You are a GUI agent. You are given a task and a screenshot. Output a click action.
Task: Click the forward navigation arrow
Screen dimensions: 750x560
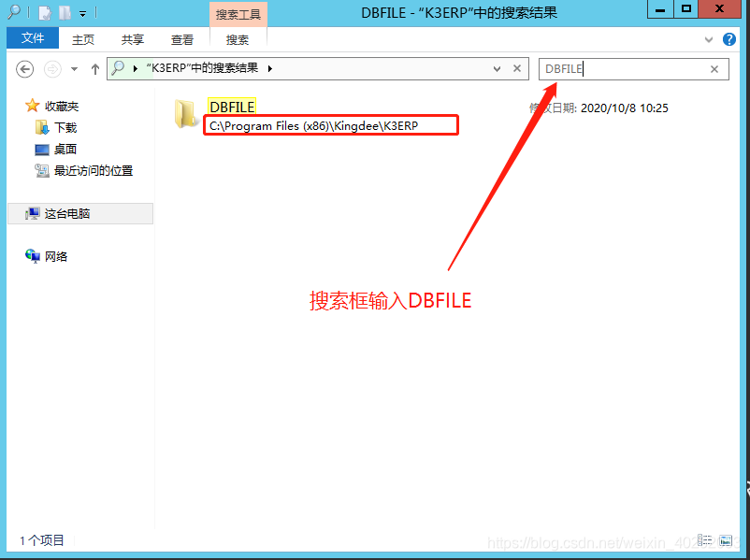pyautogui.click(x=52, y=69)
